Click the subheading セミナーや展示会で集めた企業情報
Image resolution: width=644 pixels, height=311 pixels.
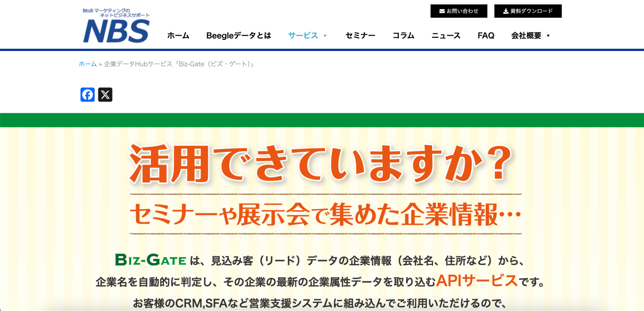point(325,214)
